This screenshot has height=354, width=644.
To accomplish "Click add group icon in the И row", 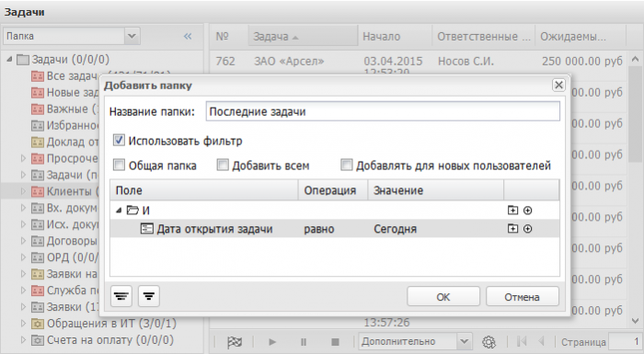I will 512,211.
